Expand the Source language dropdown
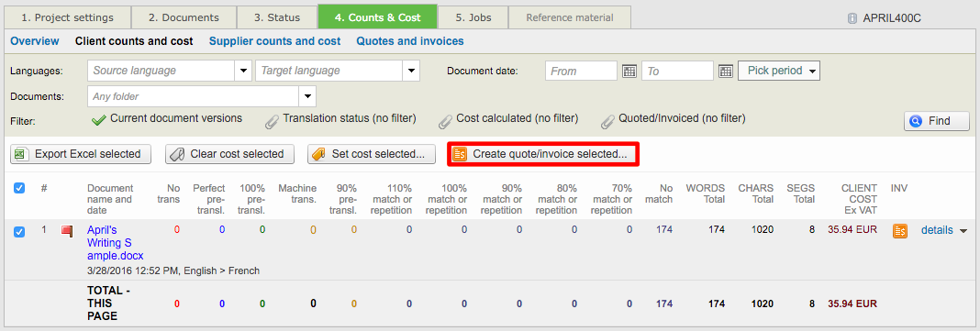Screen dimensions: 980x331 243,71
